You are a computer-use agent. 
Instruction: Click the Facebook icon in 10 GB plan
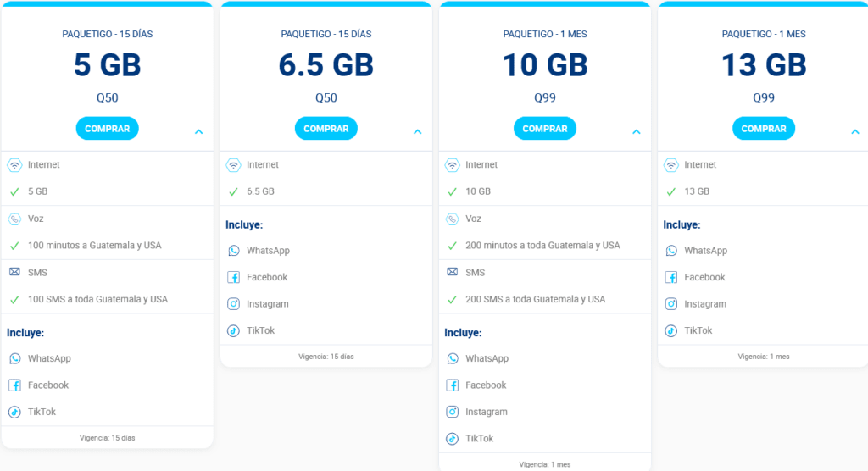pos(452,385)
